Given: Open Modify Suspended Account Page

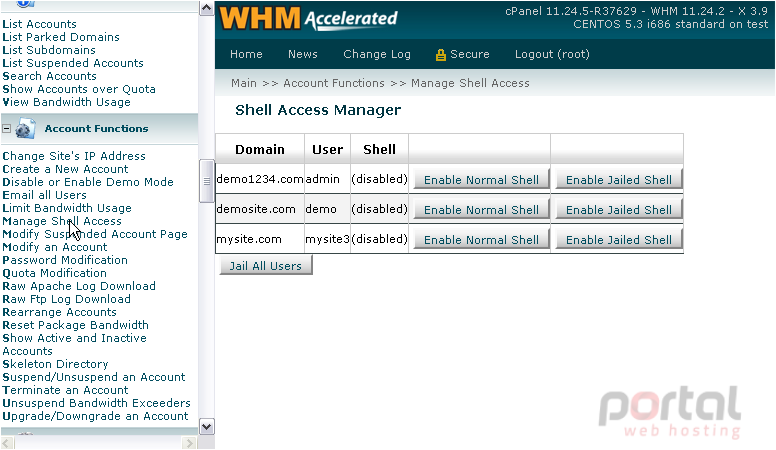Looking at the screenshot, I should [x=95, y=234].
